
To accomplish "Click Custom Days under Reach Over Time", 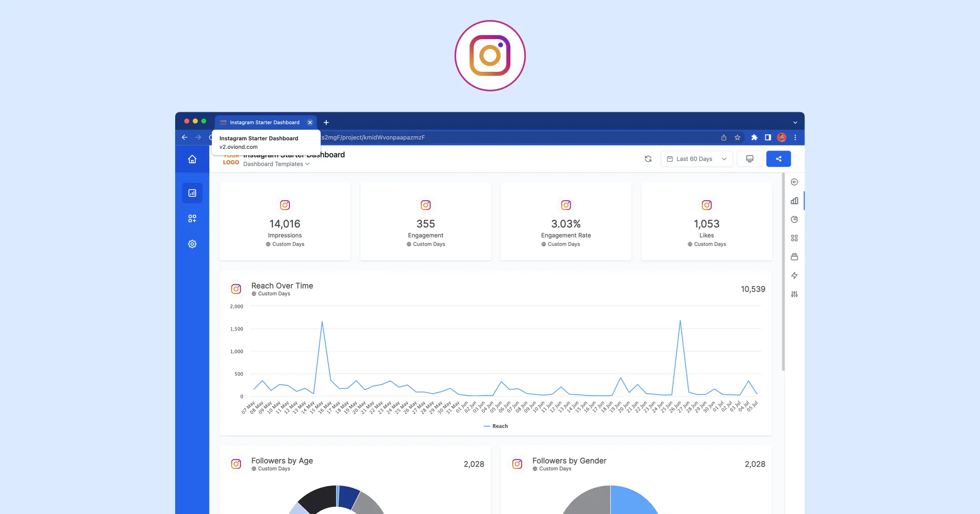I will (x=271, y=294).
